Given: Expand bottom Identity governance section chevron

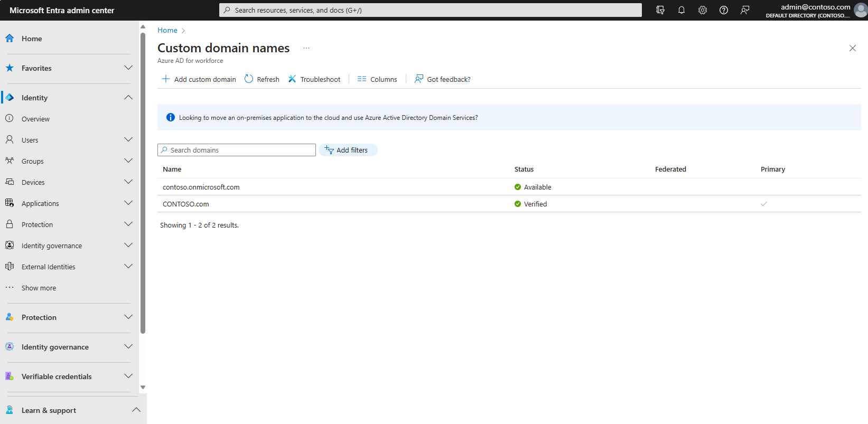Looking at the screenshot, I should [128, 346].
